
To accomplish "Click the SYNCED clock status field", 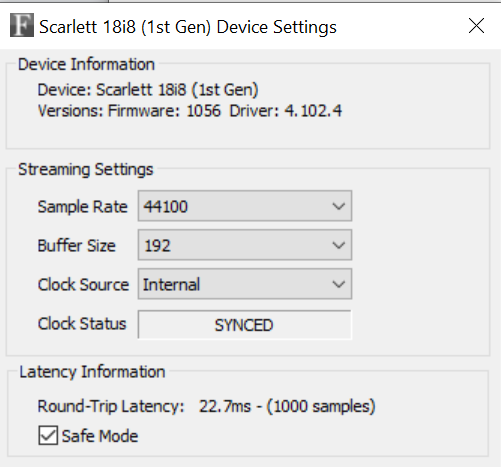I will click(245, 325).
